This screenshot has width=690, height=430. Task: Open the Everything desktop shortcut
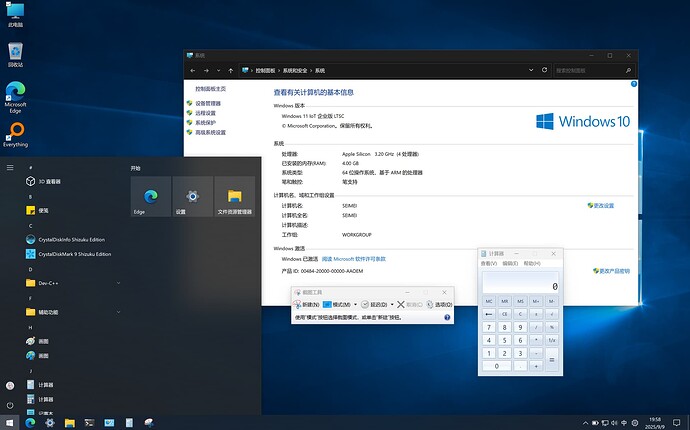(15, 135)
